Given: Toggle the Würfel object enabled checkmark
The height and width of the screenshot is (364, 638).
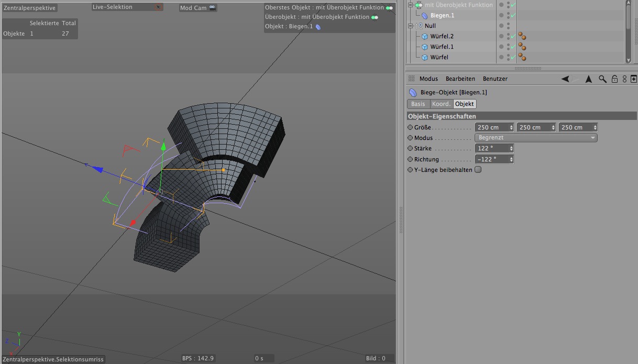Looking at the screenshot, I should pos(513,57).
